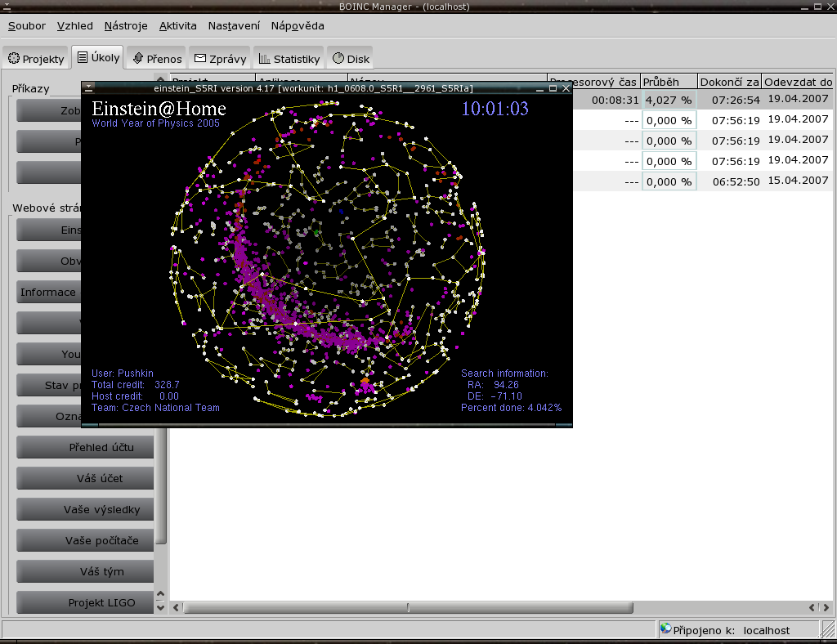Click the 0,000 % progress cell due 15.04.2007

669,181
